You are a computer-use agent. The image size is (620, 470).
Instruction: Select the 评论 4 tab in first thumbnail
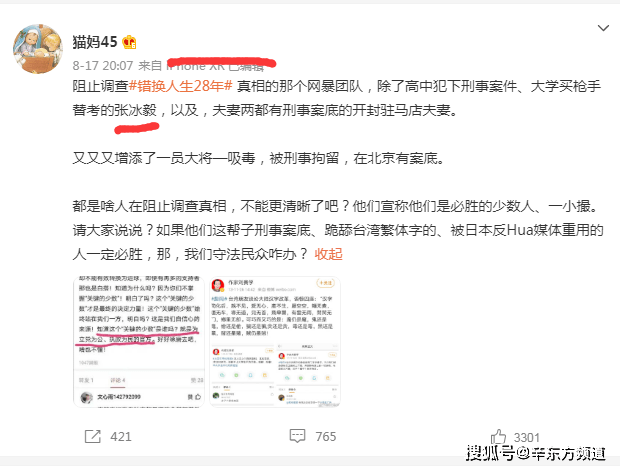tap(118, 380)
